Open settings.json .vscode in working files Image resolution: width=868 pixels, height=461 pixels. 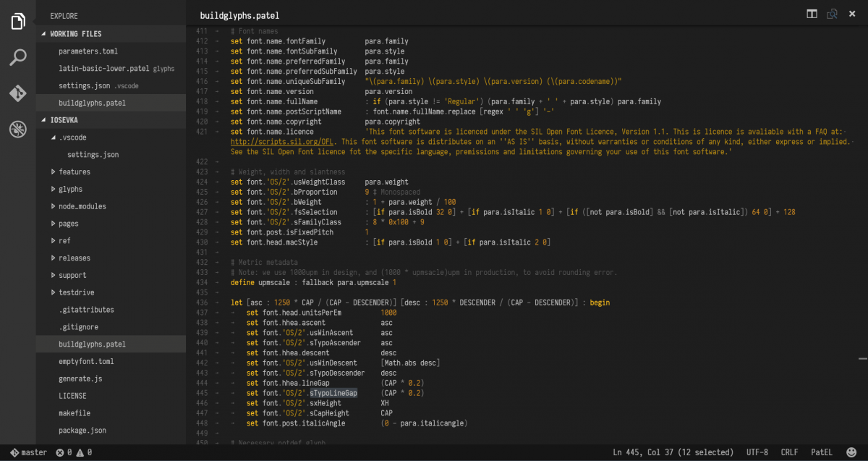pyautogui.click(x=111, y=86)
